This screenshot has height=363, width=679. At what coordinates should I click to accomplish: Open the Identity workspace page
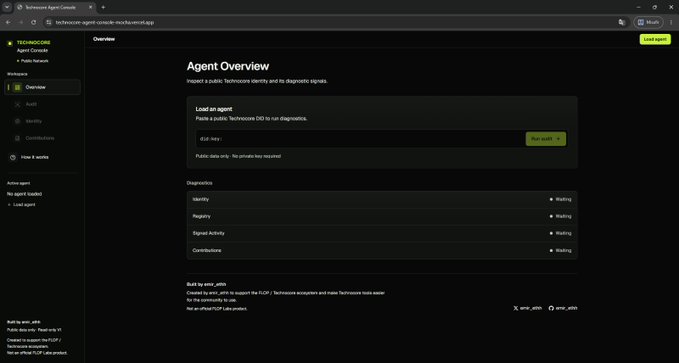pyautogui.click(x=42, y=121)
